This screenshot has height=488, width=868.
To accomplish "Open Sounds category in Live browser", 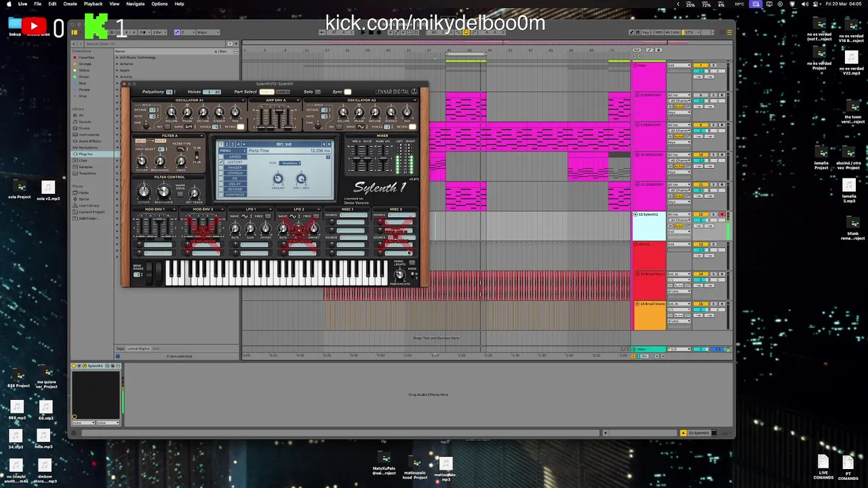I will point(84,121).
